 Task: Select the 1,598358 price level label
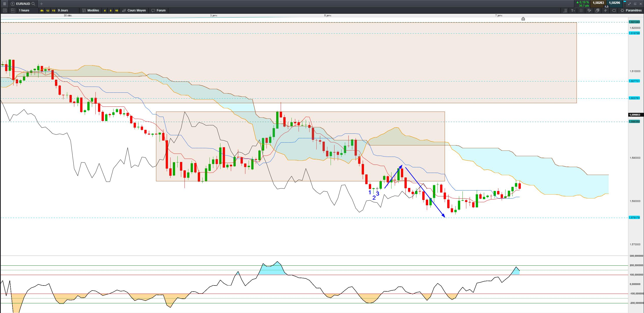[634, 122]
